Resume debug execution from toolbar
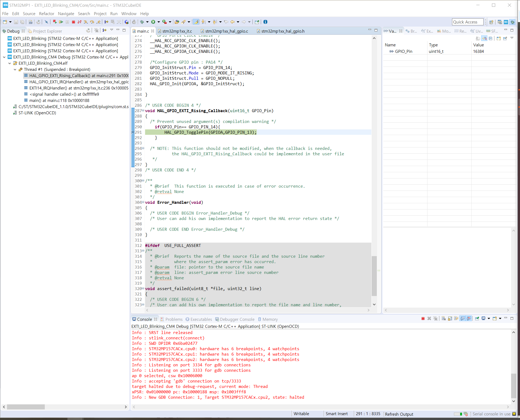Screen dimensions: 520x420 (x=61, y=22)
